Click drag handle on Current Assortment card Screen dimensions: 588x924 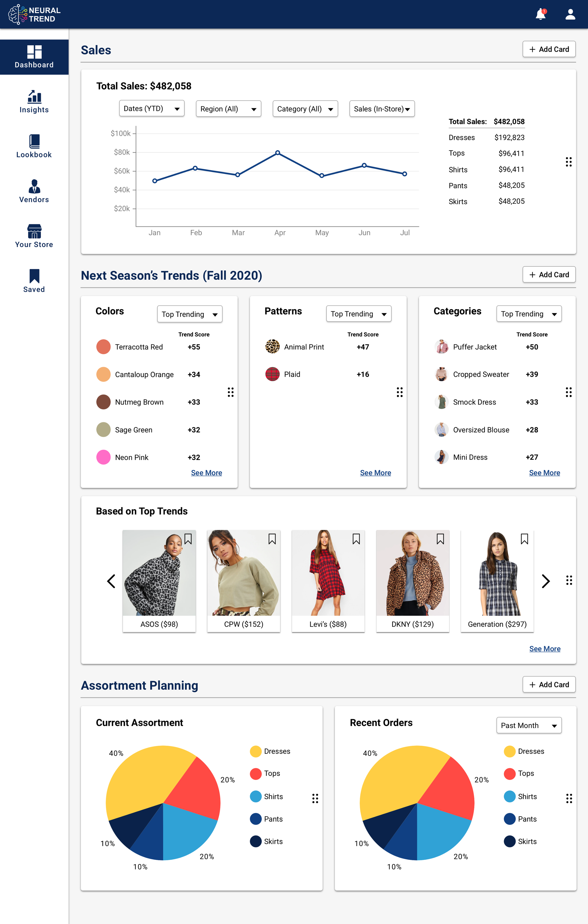tap(315, 798)
